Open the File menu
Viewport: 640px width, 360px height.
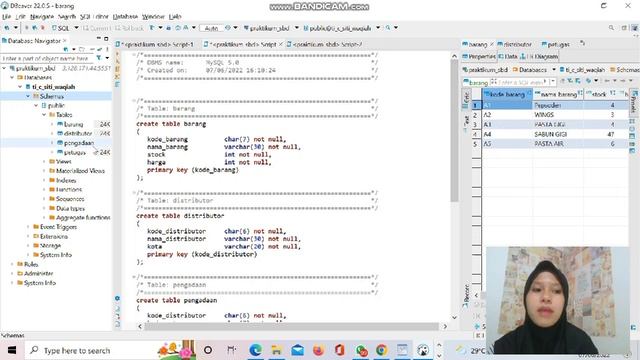pos(7,16)
